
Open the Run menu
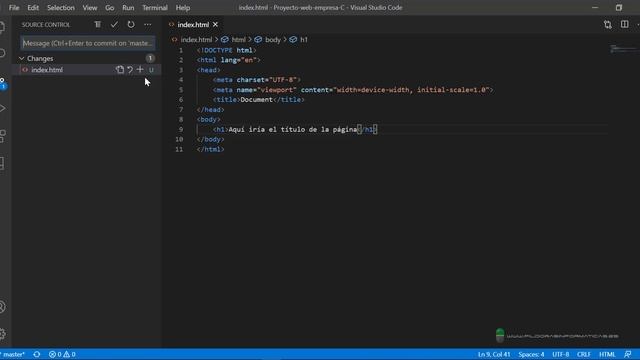128,8
